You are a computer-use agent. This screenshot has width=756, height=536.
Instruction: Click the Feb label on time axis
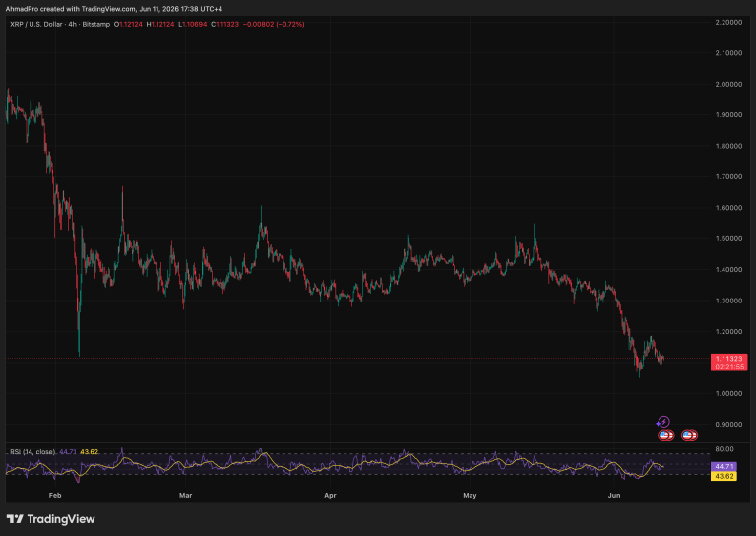tap(55, 495)
